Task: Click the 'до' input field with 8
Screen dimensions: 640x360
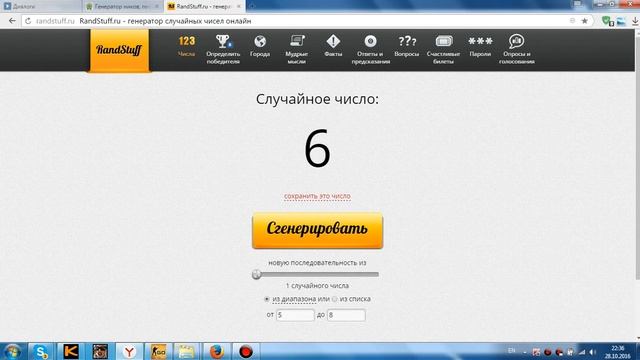Action: click(346, 315)
